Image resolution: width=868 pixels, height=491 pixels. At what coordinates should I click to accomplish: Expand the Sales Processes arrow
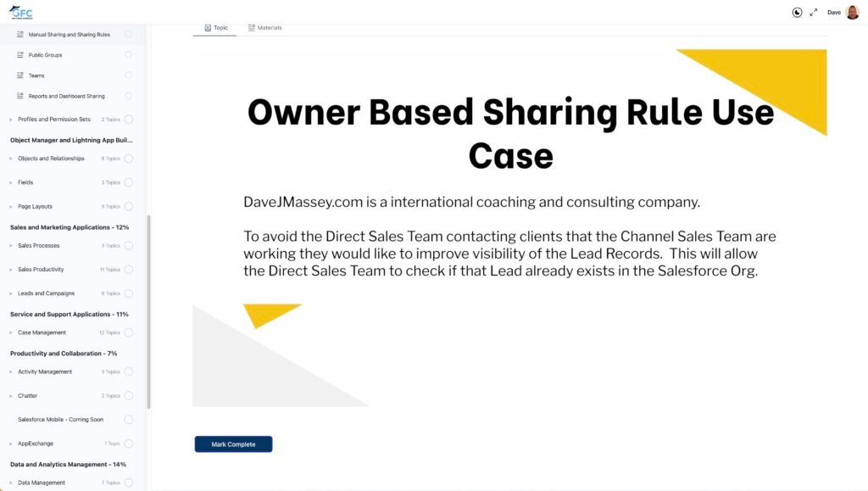(x=10, y=246)
